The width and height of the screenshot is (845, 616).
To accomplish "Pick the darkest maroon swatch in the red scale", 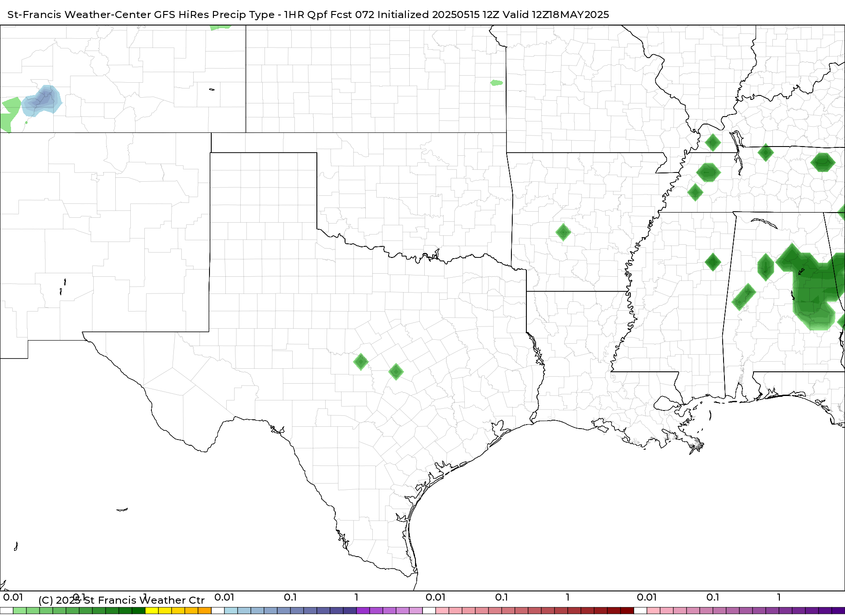I will pos(627,611).
